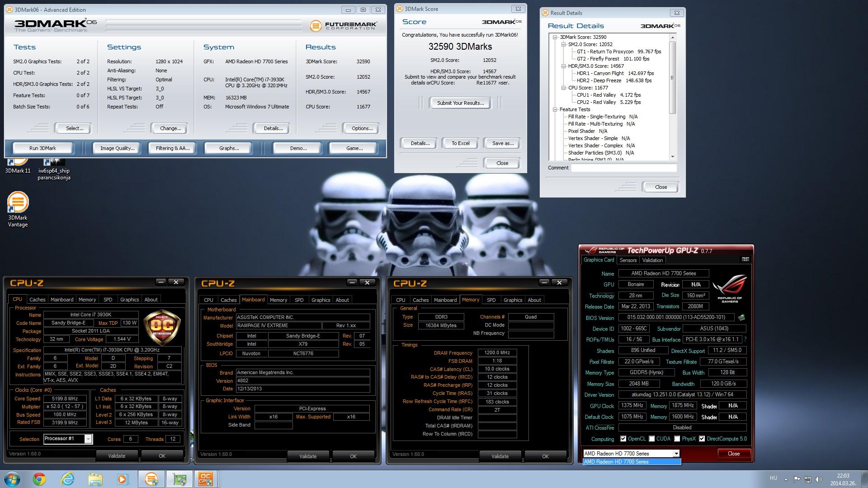
Task: Click the Filtering & AA button
Action: (172, 148)
